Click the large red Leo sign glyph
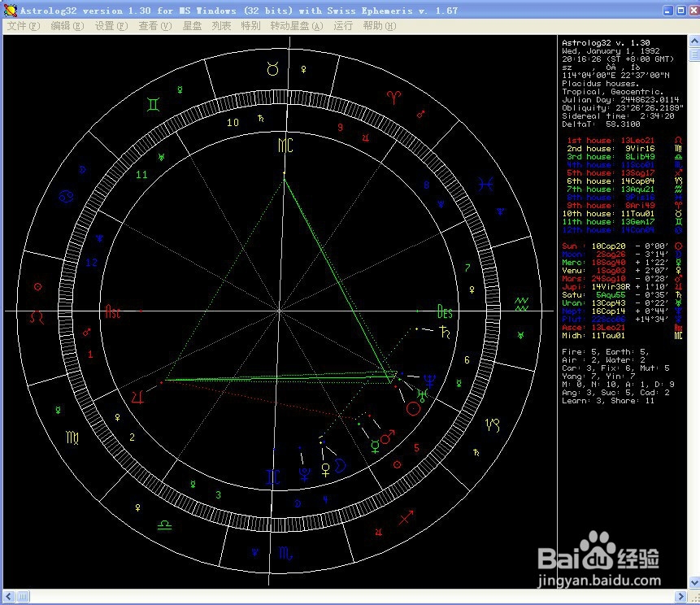Screen dimensions: 700x605 point(37,317)
